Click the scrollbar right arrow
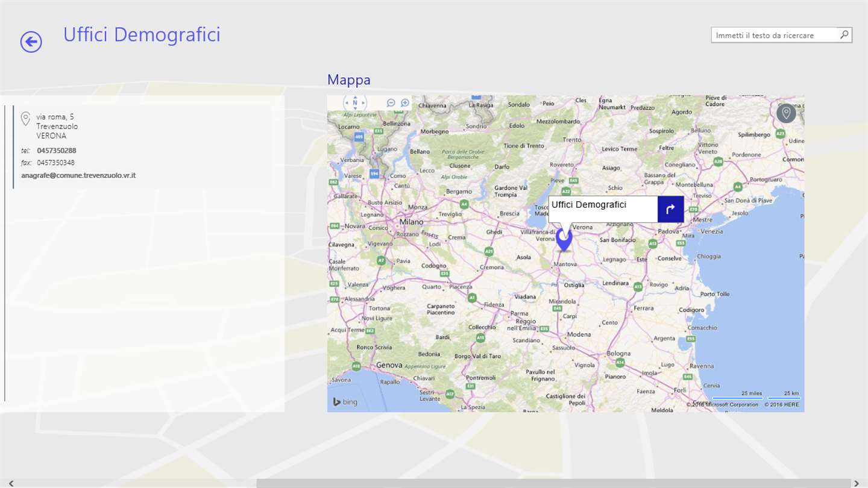The height and width of the screenshot is (488, 868). (857, 483)
